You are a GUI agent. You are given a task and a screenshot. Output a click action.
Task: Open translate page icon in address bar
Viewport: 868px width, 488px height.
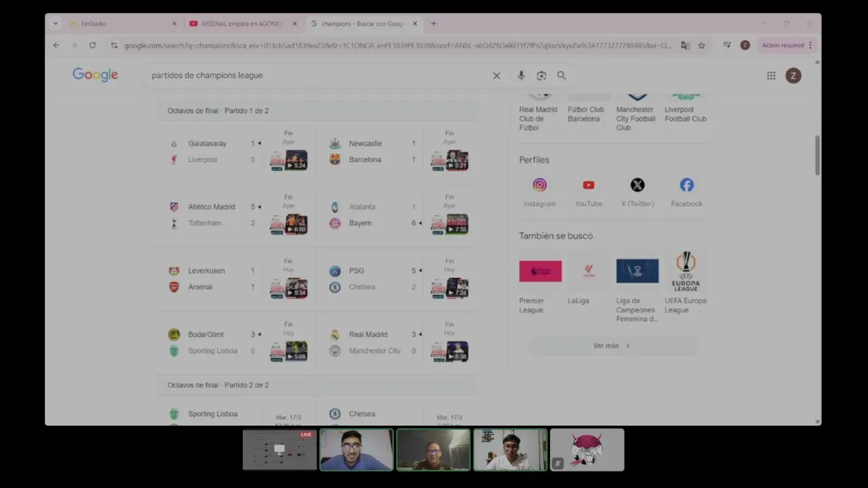click(685, 45)
